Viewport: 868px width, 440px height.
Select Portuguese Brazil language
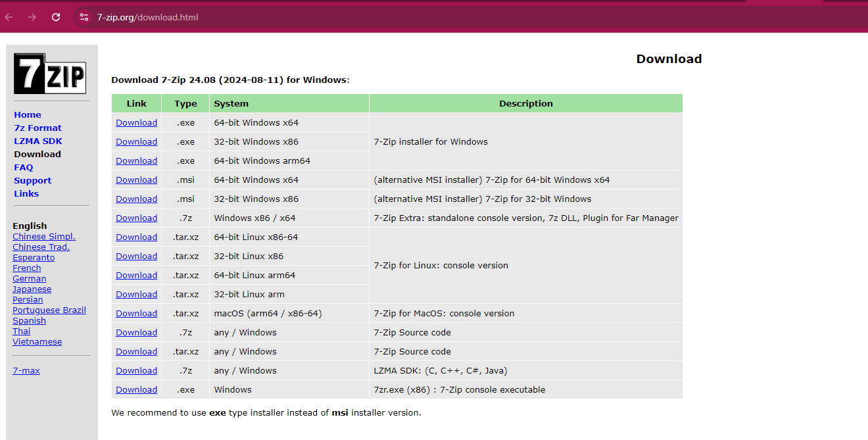coord(49,310)
